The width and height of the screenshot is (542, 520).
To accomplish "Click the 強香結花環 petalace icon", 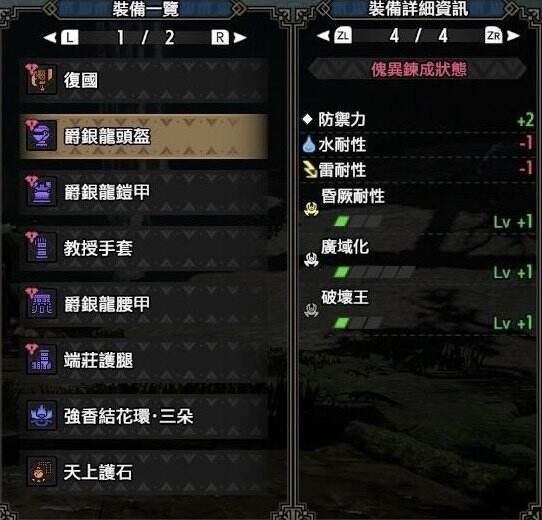I will tap(42, 415).
